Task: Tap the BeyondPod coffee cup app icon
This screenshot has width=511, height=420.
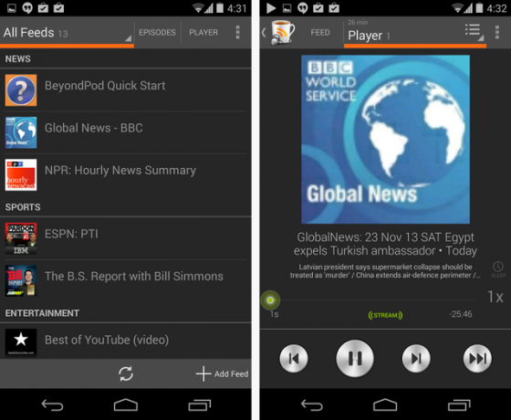Action: 282,32
